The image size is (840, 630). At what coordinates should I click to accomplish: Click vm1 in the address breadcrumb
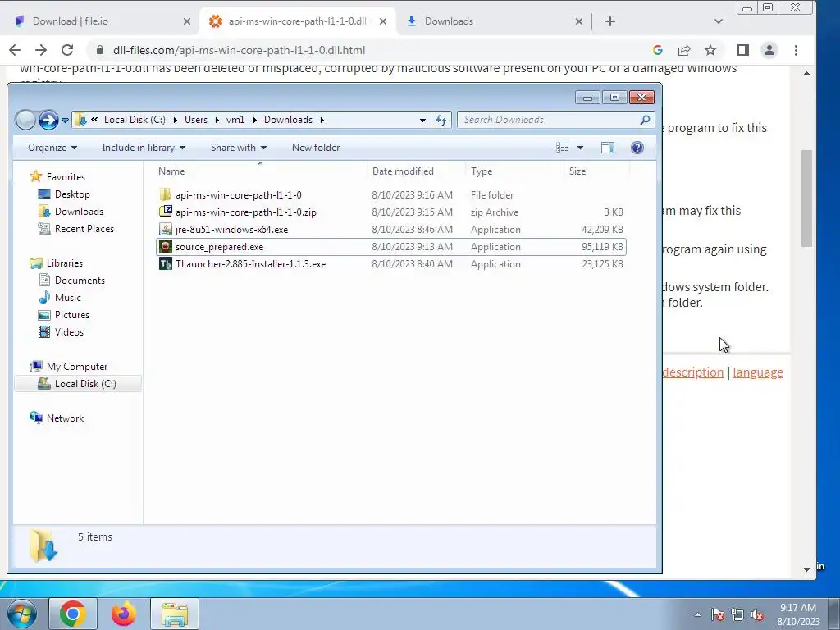click(x=235, y=120)
